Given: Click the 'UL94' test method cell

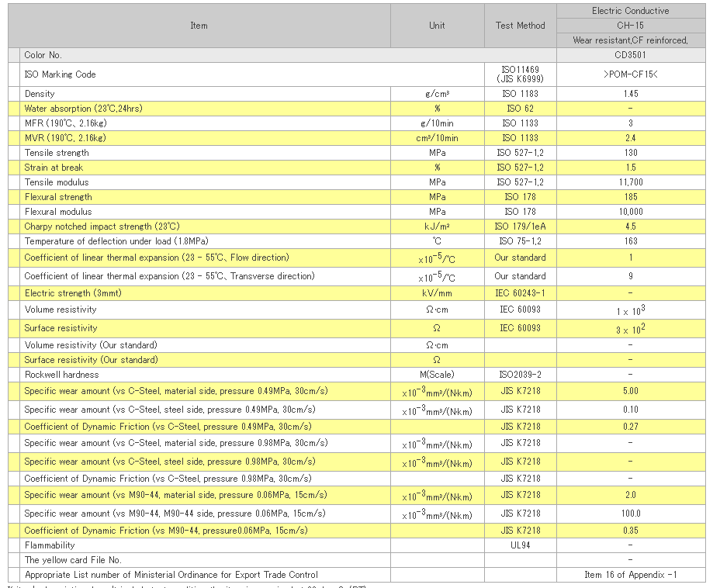Looking at the screenshot, I should [x=520, y=545].
